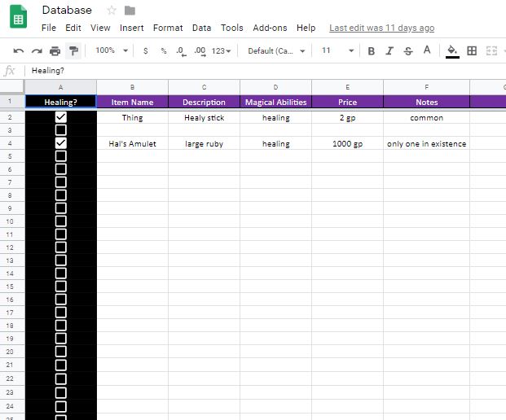The width and height of the screenshot is (506, 420).
Task: Click the format as currency button
Action: tap(145, 50)
